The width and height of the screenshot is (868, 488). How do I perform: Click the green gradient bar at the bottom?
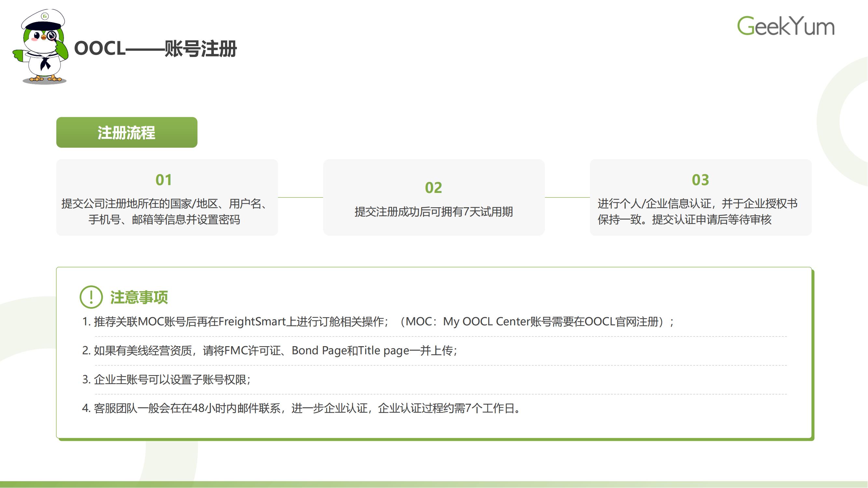pos(434,484)
